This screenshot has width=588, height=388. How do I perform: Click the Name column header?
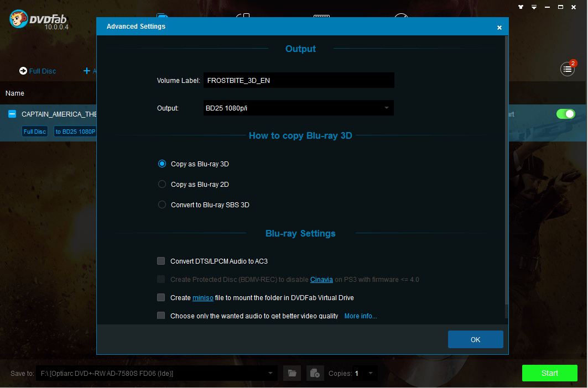coord(14,93)
